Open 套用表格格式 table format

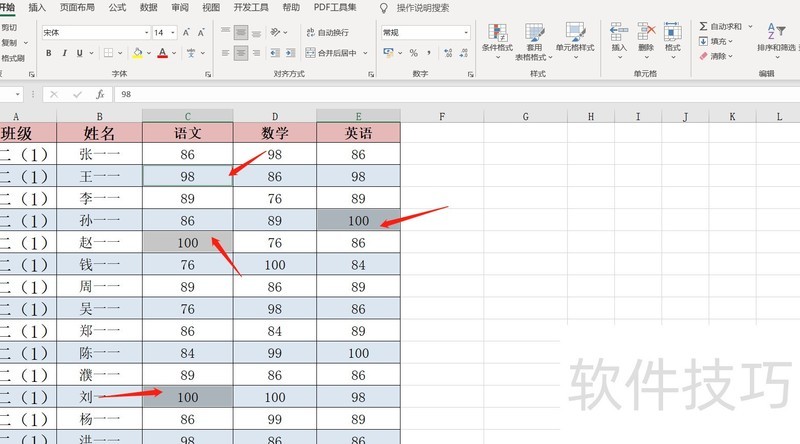[x=534, y=42]
